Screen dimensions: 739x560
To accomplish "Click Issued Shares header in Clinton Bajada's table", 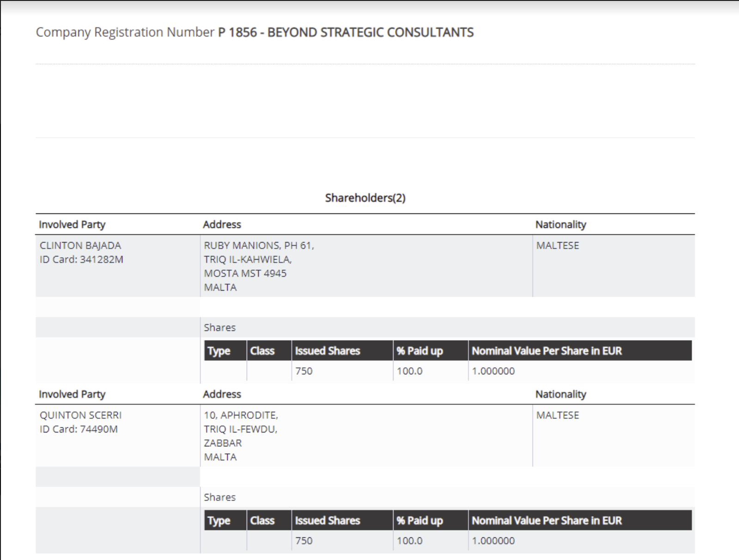I will pos(327,351).
